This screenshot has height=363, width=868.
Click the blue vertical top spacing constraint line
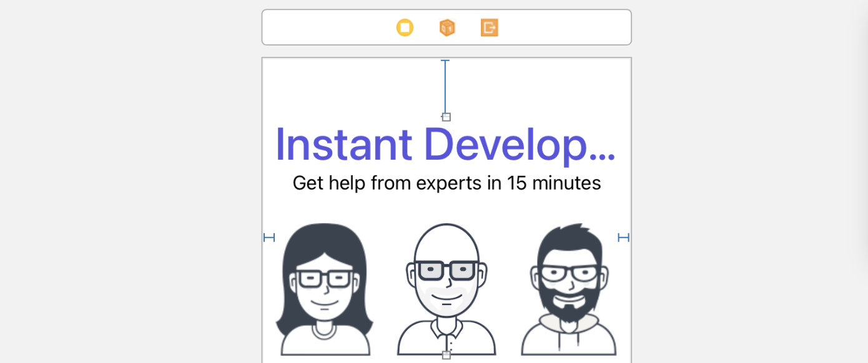point(445,87)
